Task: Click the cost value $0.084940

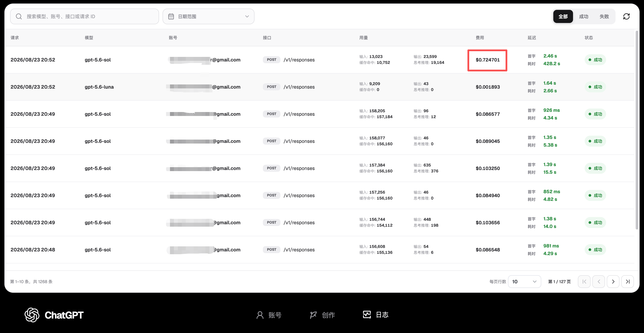Action: tap(488, 195)
